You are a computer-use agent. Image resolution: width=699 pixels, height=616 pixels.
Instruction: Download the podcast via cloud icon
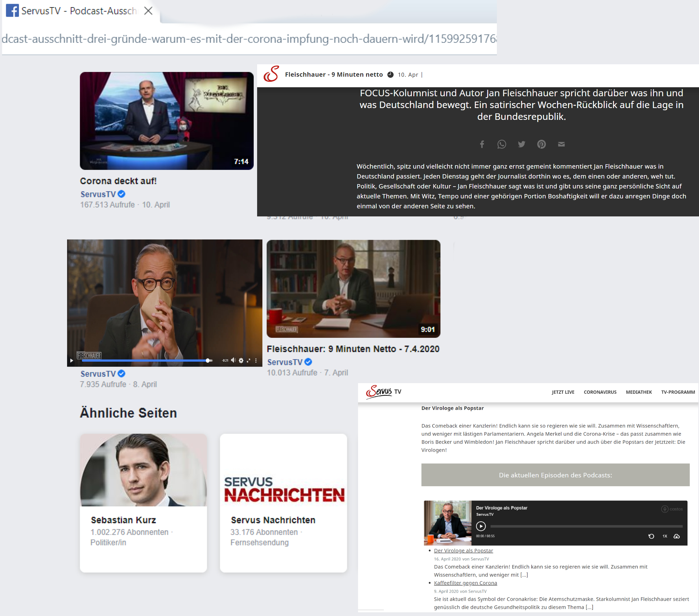click(676, 536)
